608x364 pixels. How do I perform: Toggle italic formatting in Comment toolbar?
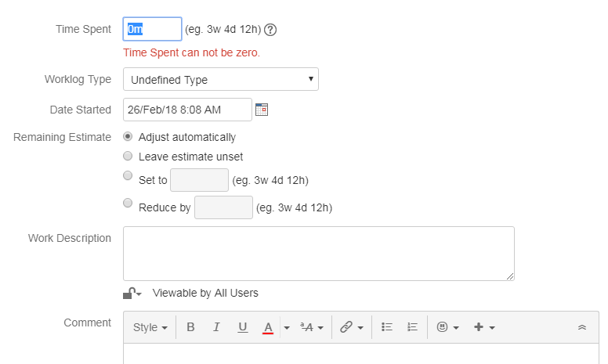tap(216, 327)
